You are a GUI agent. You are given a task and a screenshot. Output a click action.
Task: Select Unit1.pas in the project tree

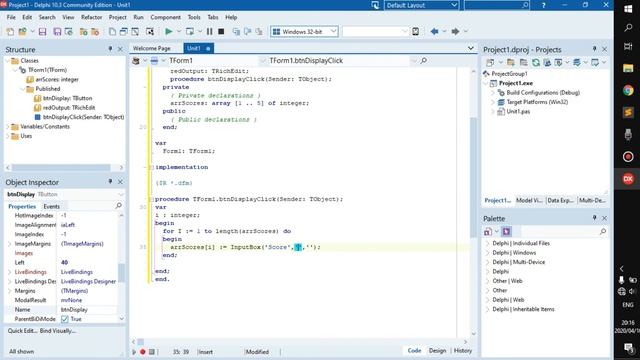(518, 111)
